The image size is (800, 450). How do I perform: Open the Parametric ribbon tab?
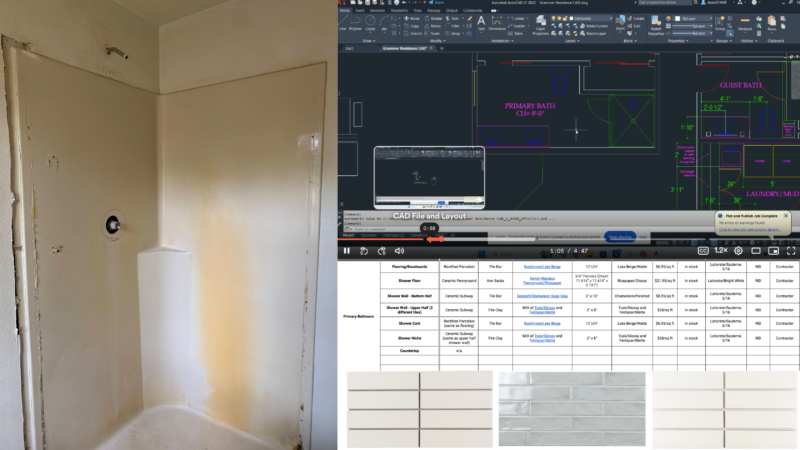pos(399,10)
